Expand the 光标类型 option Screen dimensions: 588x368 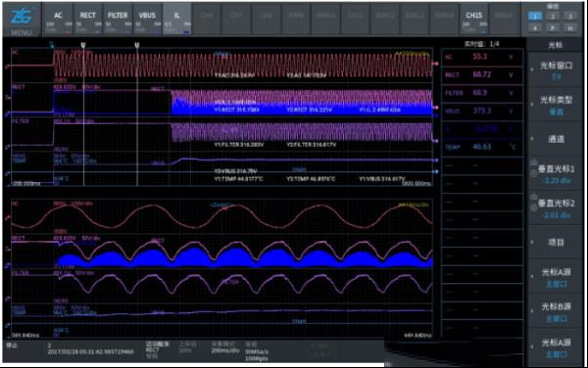pos(556,105)
